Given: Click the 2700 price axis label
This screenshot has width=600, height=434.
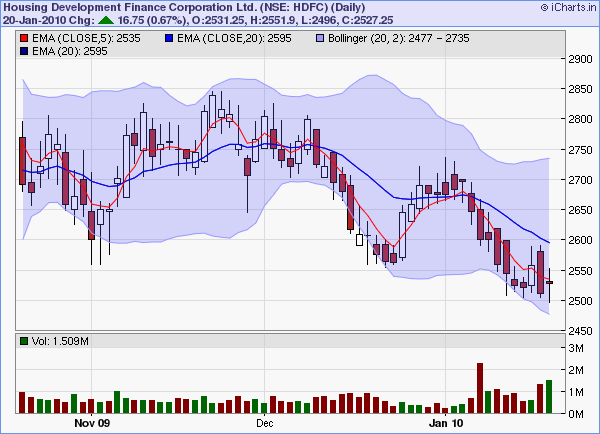Looking at the screenshot, I should pos(580,180).
